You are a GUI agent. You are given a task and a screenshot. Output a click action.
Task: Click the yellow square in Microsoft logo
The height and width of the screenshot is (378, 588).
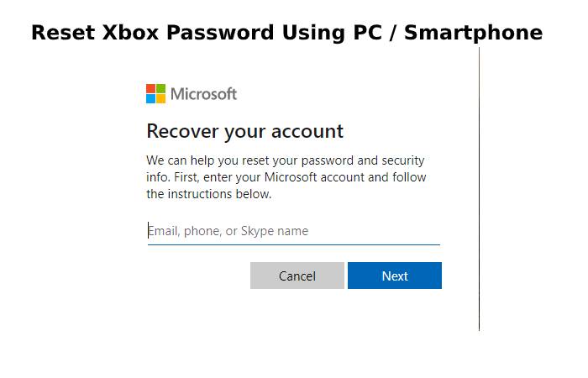tap(161, 98)
